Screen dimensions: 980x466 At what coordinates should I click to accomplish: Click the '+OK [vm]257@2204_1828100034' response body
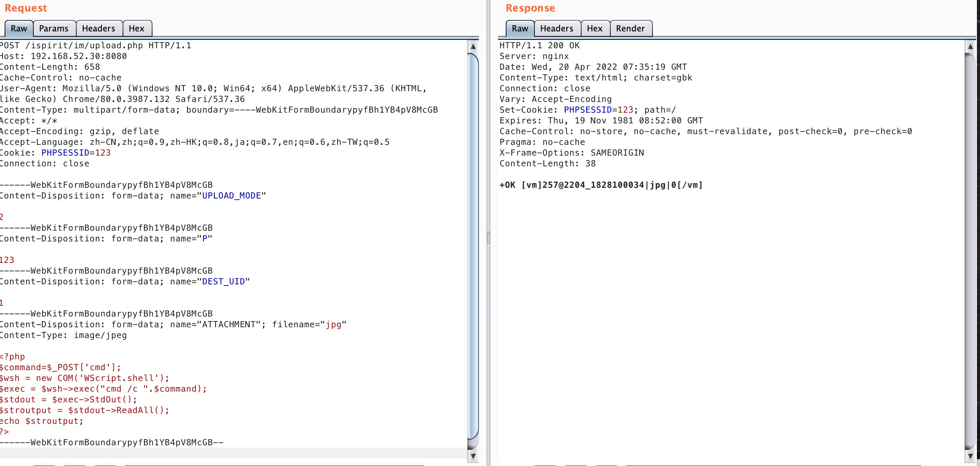(x=601, y=185)
